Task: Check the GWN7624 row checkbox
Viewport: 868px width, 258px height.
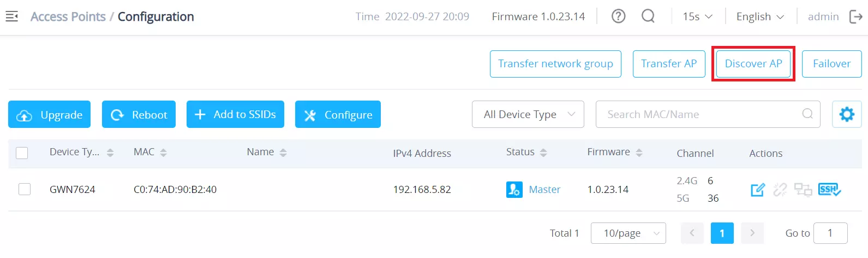Action: [x=25, y=189]
